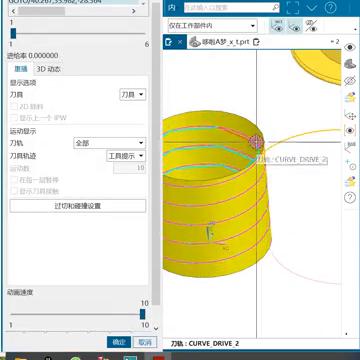Switch to the 3D 动态 tab
The width and height of the screenshot is (360, 360).
click(x=48, y=69)
